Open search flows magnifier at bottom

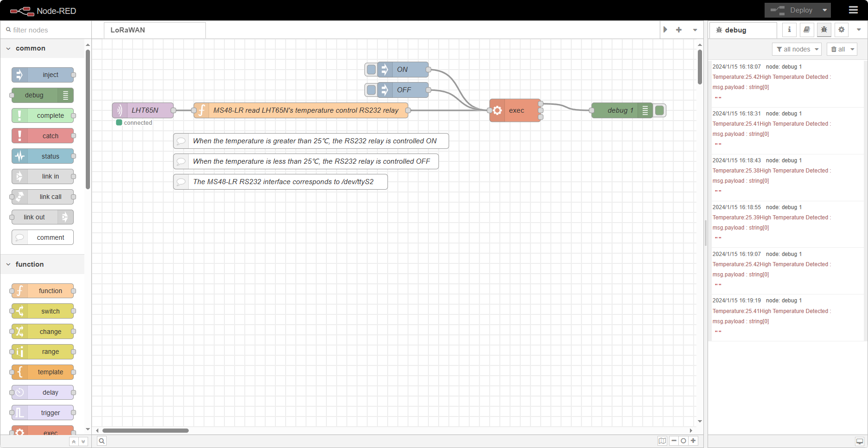[x=102, y=441]
